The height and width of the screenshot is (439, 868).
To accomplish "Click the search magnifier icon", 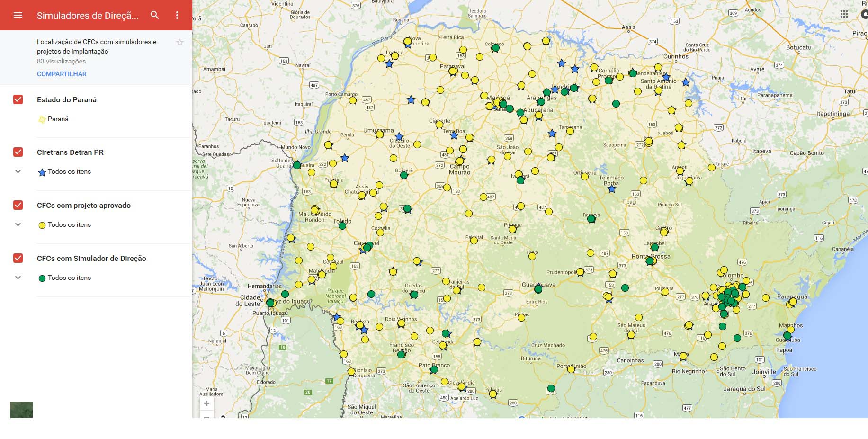I will pos(154,15).
